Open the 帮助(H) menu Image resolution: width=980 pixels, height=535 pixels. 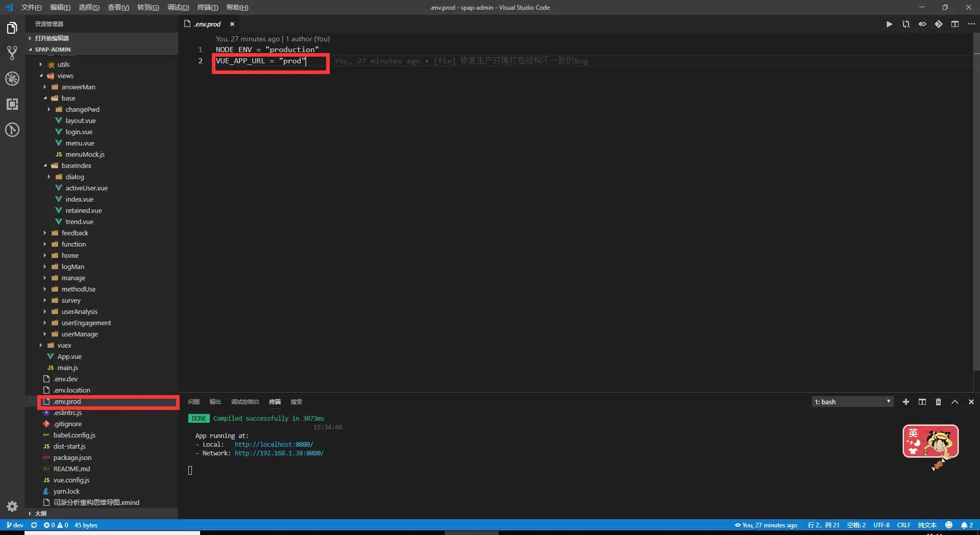(237, 7)
